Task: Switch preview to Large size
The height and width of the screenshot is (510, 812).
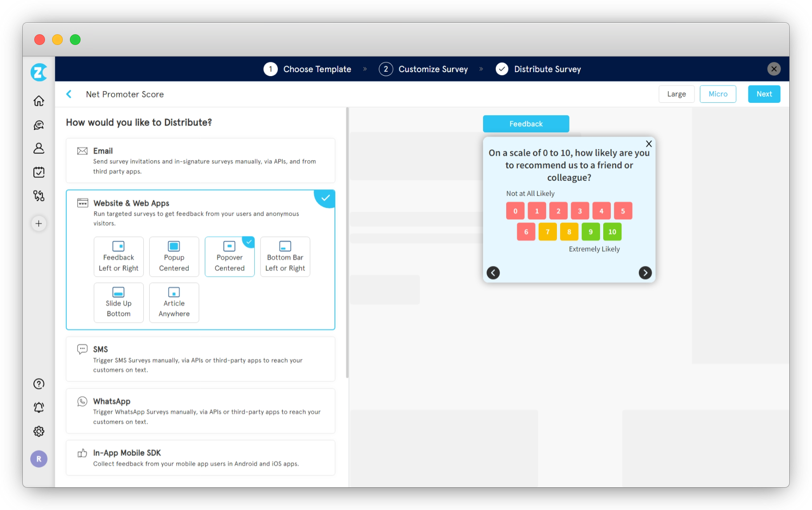Action: [676, 94]
